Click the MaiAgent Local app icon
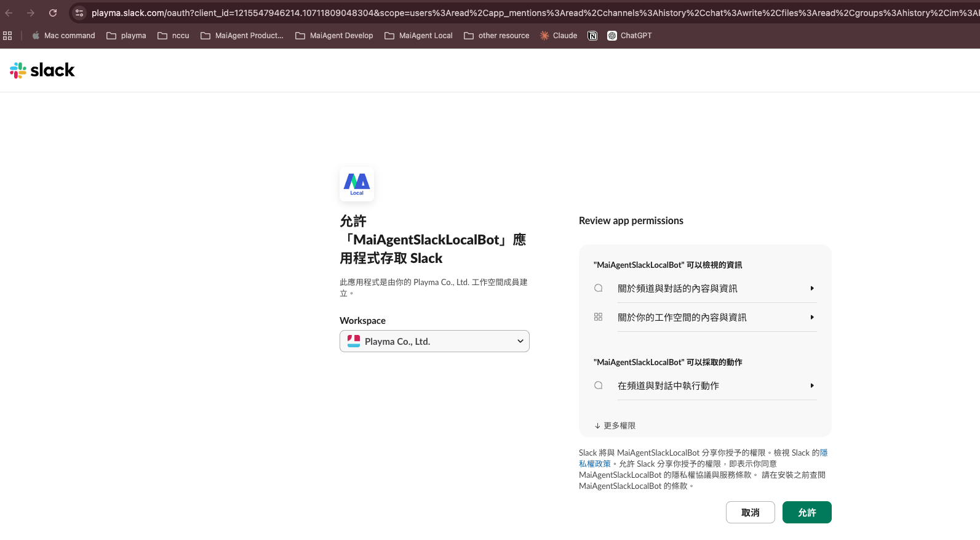The height and width of the screenshot is (540, 980). pos(357,183)
